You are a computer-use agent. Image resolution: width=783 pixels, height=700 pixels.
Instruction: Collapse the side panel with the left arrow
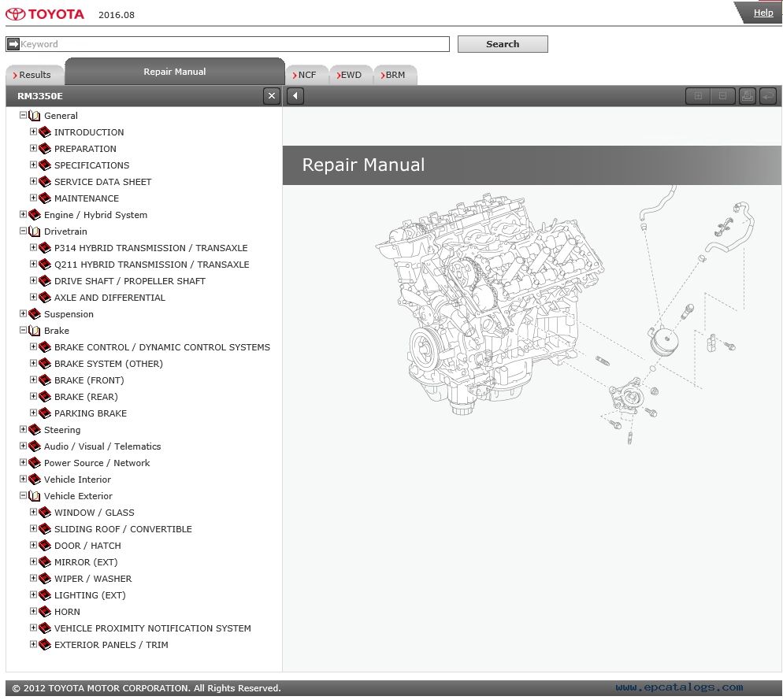[295, 96]
